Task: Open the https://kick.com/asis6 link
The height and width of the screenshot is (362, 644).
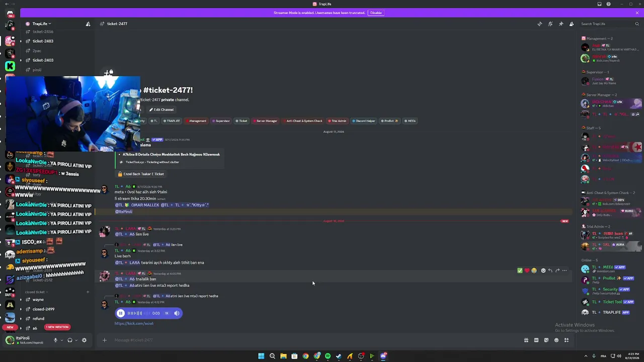Action: pyautogui.click(x=134, y=323)
